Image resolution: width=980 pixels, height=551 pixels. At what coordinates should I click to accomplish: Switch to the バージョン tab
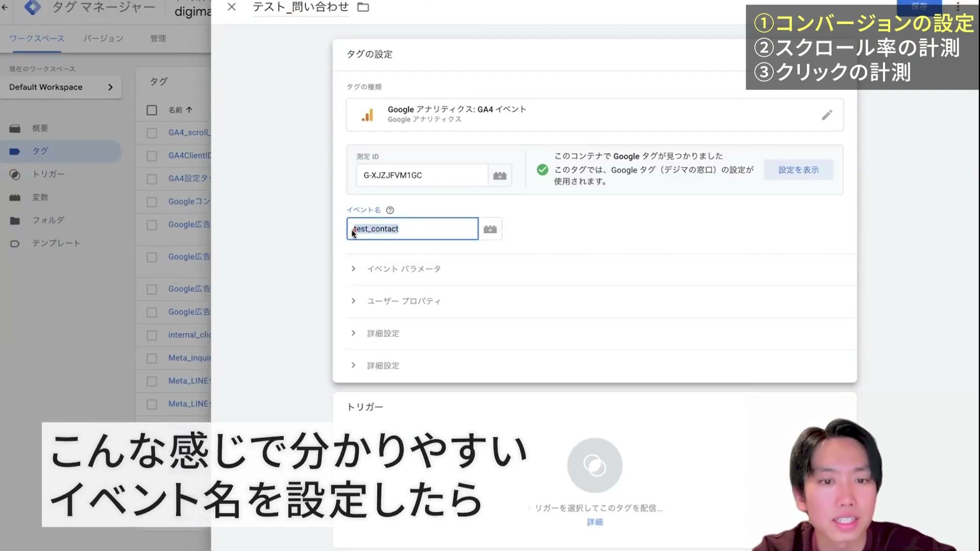103,39
